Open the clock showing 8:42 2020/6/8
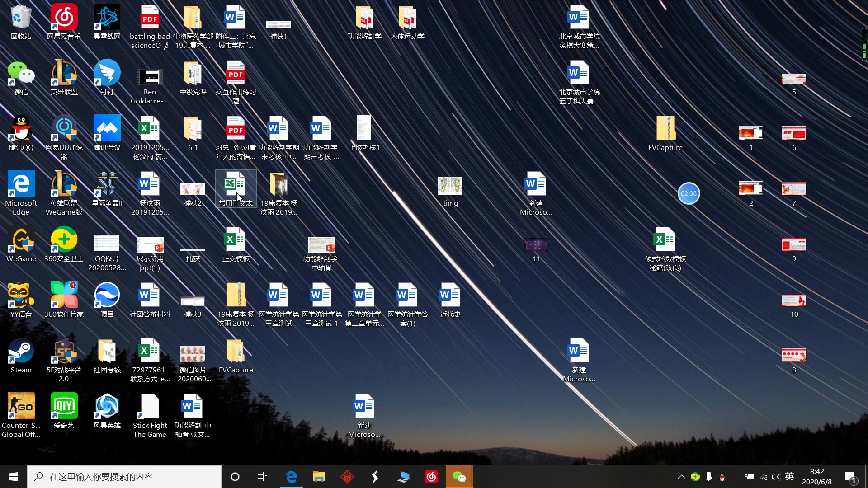 click(x=817, y=477)
